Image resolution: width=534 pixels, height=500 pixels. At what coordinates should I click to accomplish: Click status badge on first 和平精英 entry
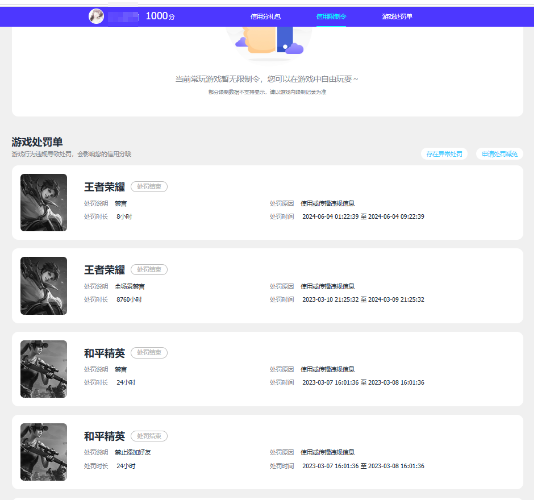(149, 353)
